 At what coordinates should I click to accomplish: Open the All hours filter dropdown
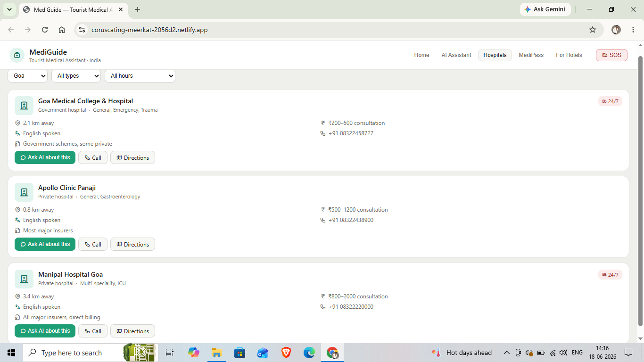pos(140,76)
